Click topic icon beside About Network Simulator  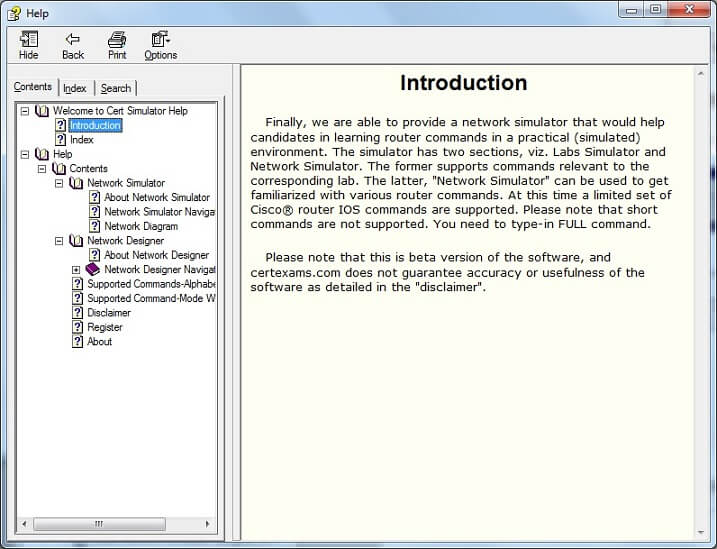point(95,197)
